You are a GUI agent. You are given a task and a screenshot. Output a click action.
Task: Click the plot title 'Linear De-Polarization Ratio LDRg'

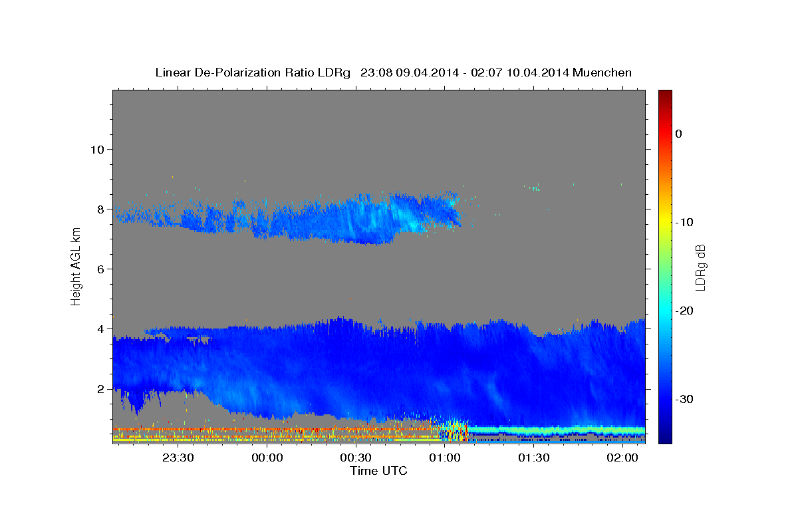252,72
